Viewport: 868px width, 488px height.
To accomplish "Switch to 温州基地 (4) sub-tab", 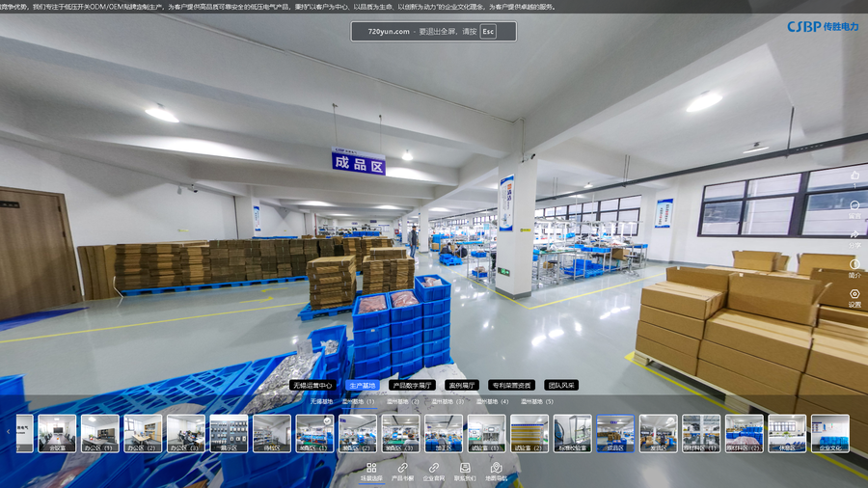I will (492, 402).
